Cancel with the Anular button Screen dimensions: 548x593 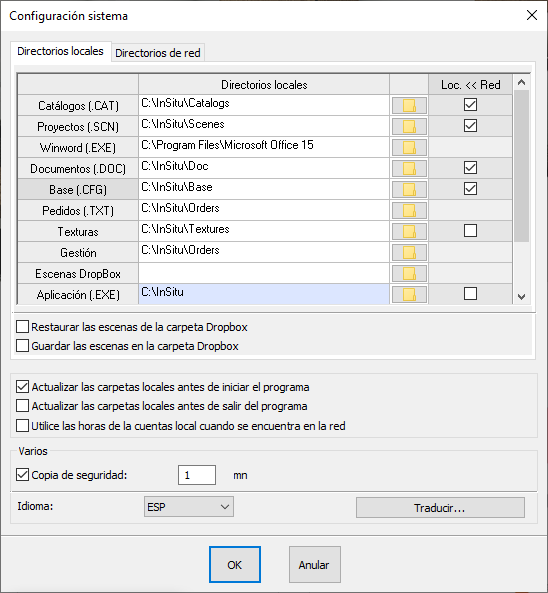[314, 565]
